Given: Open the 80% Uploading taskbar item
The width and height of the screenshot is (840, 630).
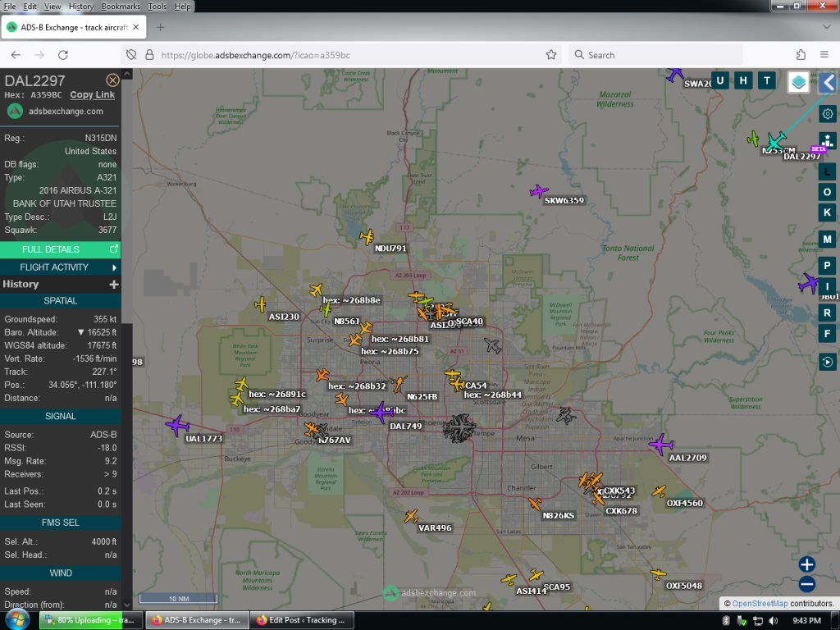Looking at the screenshot, I should pos(91,620).
